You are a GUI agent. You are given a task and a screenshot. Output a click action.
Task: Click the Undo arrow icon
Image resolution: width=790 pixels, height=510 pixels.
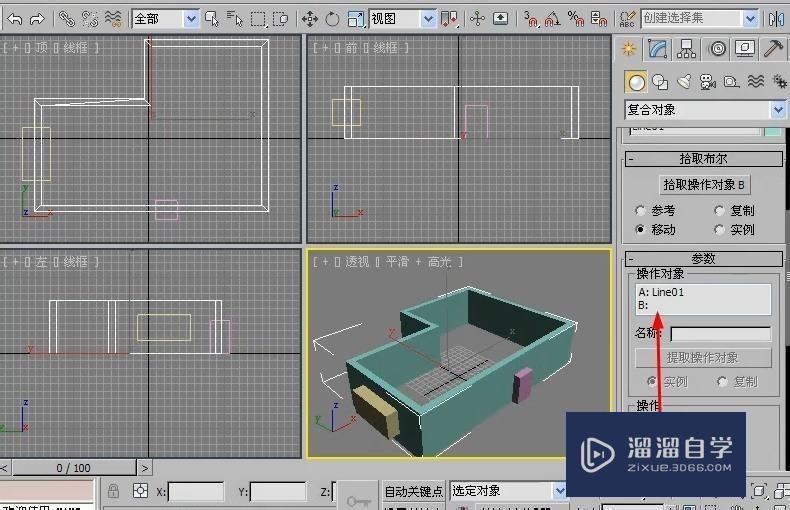14,18
